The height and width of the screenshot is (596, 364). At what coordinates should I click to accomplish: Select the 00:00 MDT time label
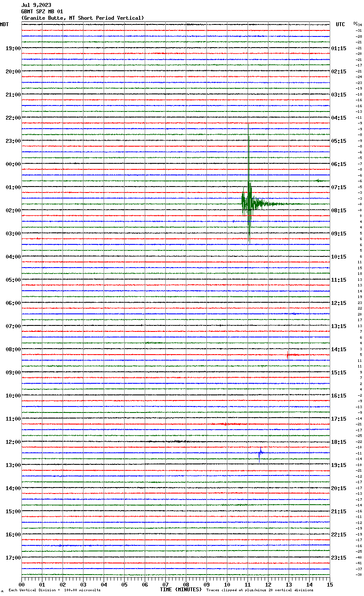(13, 164)
